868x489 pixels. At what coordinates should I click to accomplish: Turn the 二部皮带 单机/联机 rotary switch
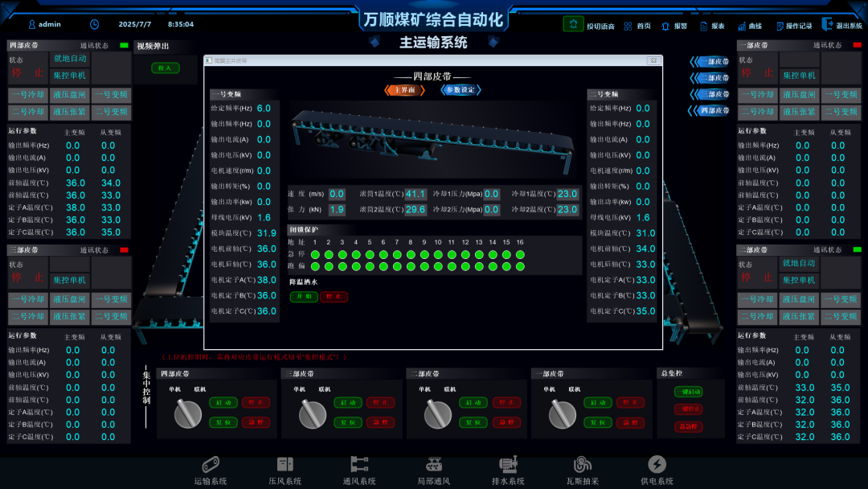(438, 413)
